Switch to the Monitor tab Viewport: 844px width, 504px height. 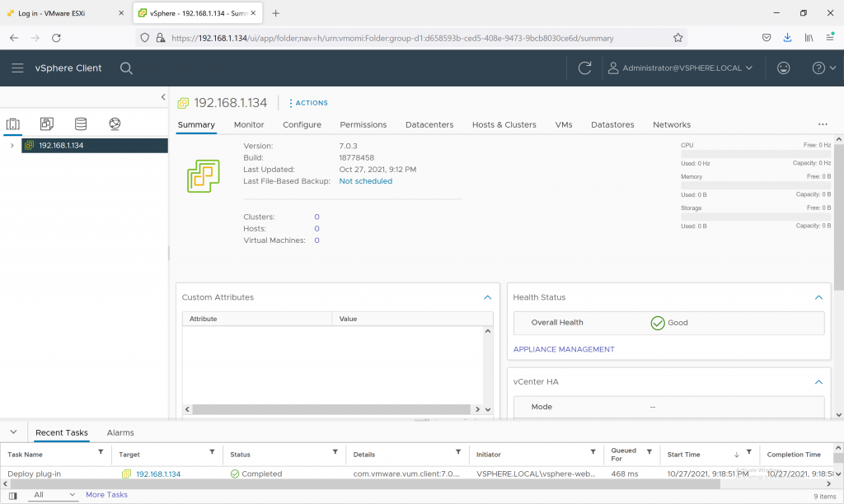coord(249,125)
